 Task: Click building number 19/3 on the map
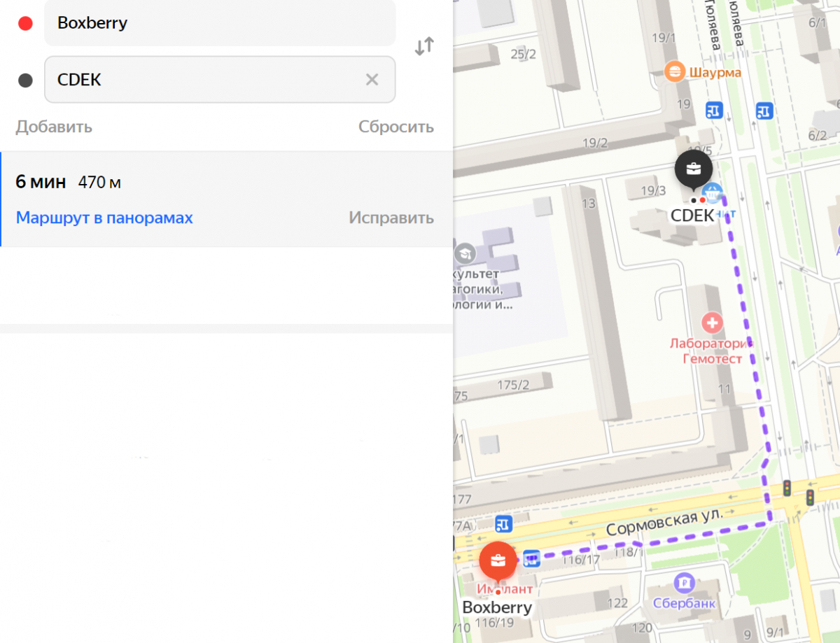click(x=654, y=190)
